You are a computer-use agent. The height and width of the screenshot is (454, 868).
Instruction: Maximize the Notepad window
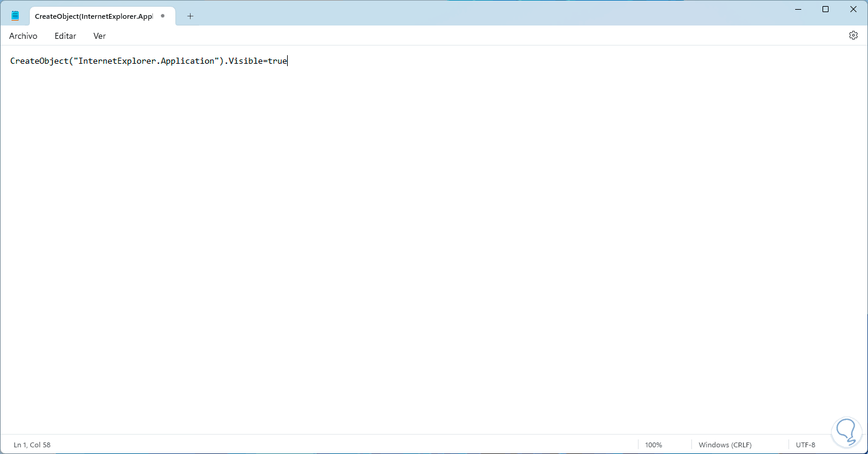[826, 9]
